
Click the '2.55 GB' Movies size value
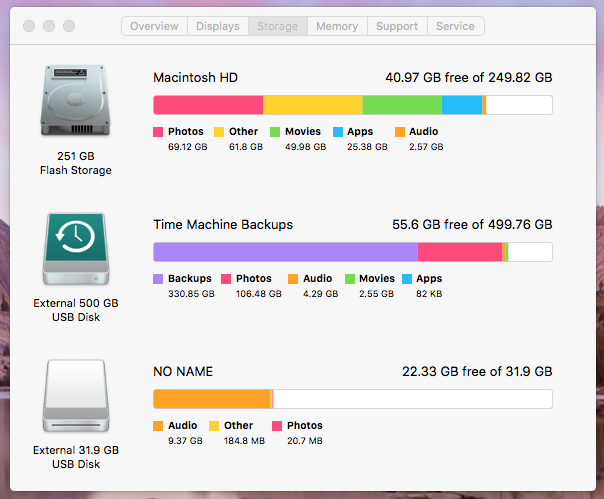coord(376,294)
